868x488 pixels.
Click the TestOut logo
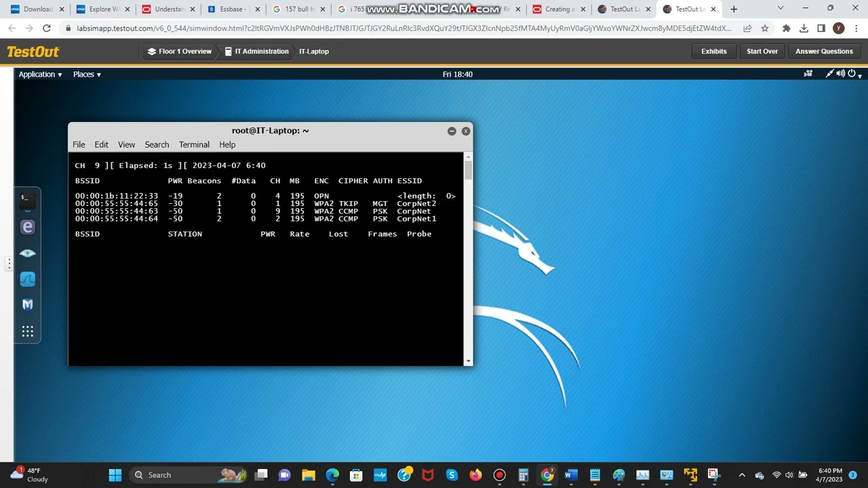coord(33,52)
